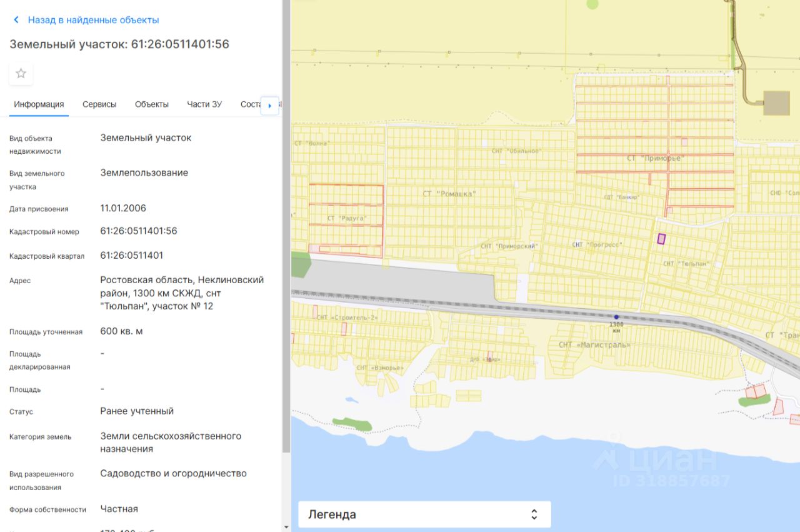Click the brown square building on map
The height and width of the screenshot is (532, 800).
coord(776,103)
